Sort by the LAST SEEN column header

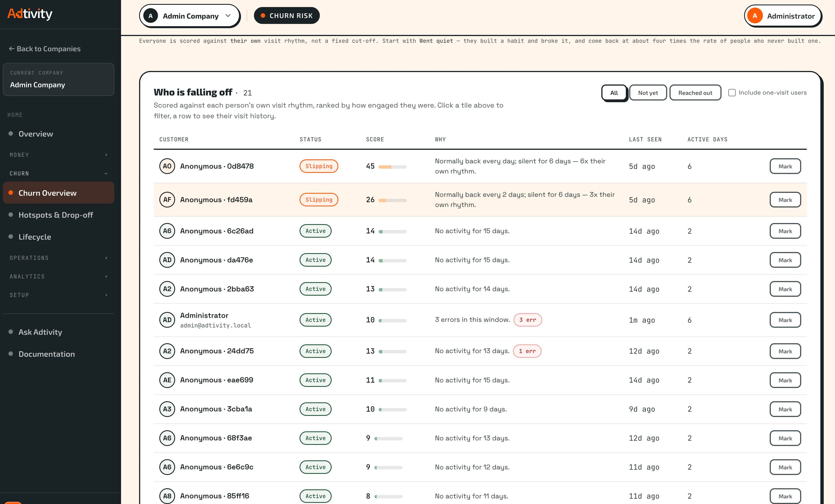[x=645, y=139]
